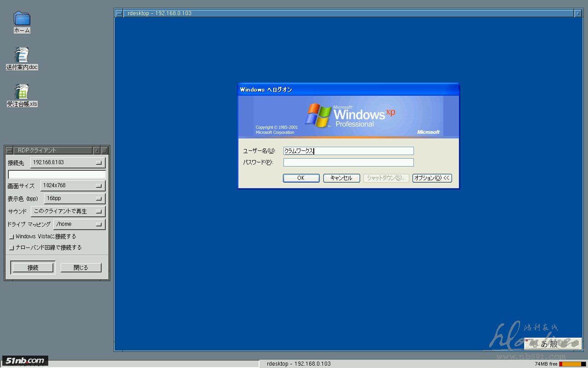Screen dimensions: 588x368
Task: Click the Windows XP logo banner
Action: [x=348, y=116]
